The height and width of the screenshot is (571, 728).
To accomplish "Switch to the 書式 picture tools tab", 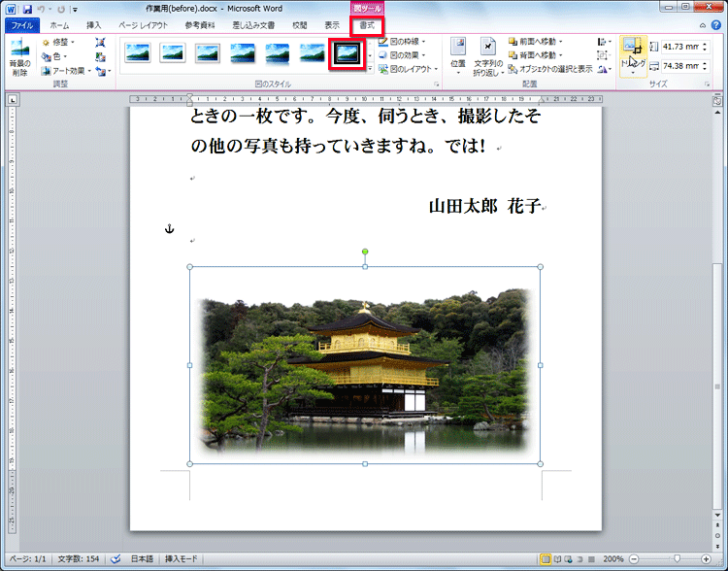I will click(x=367, y=25).
